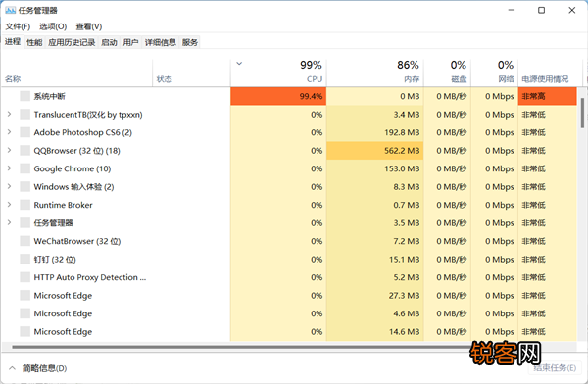
Task: Select the 钉钉 (32 位) row name
Action: point(55,260)
